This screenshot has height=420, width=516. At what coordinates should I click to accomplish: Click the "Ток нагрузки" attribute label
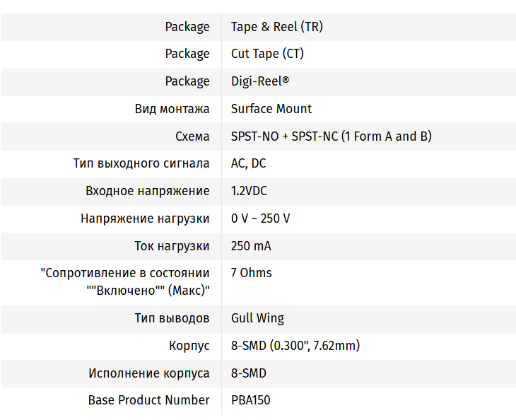click(172, 246)
